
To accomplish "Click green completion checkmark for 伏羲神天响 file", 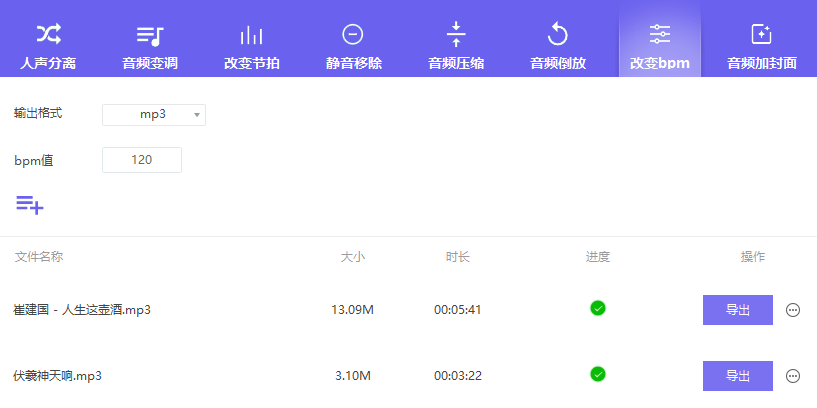I will [x=598, y=374].
